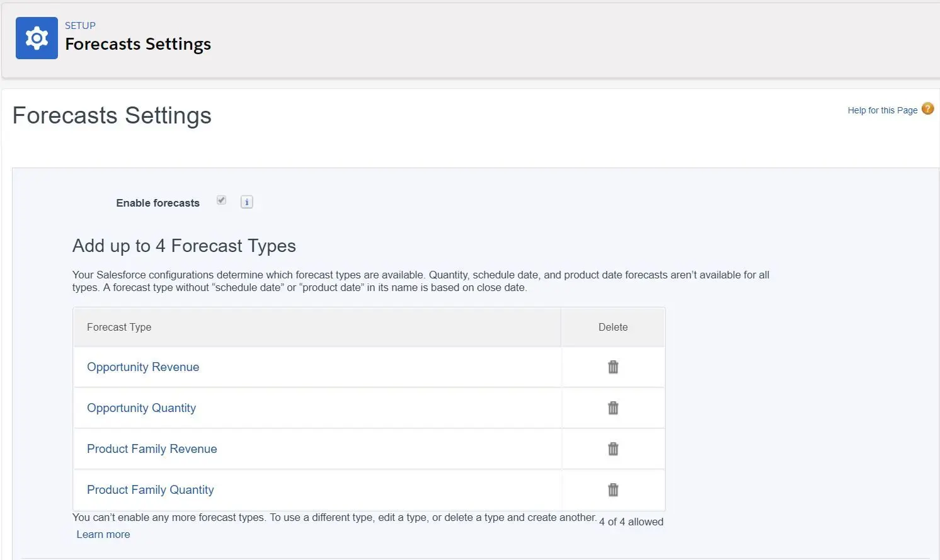This screenshot has height=560, width=940.
Task: Click the Forecast Type column header
Action: [x=317, y=327]
